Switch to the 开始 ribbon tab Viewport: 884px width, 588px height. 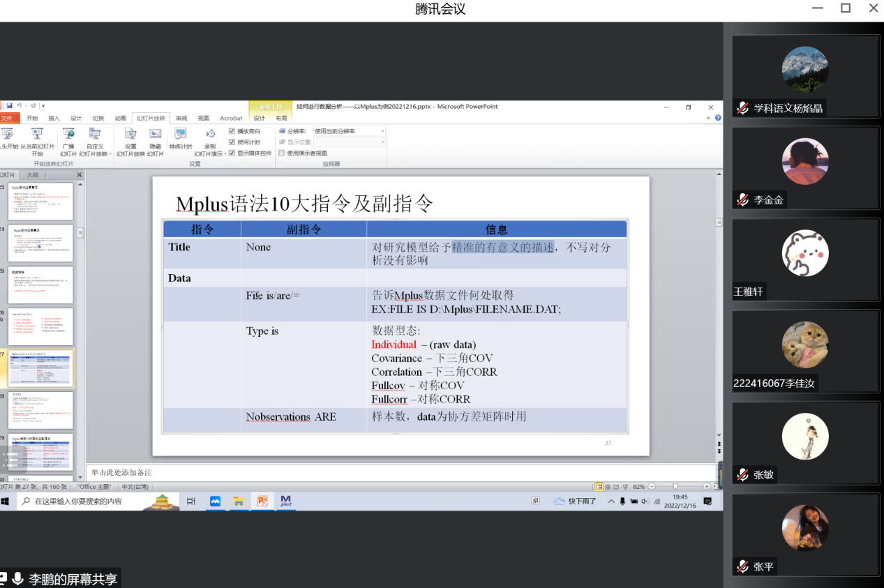[32, 118]
